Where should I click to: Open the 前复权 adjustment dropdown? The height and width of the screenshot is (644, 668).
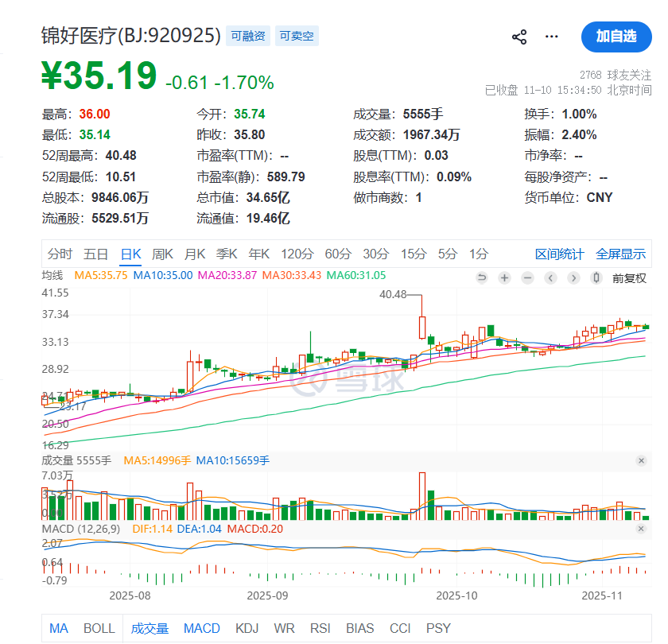[629, 277]
